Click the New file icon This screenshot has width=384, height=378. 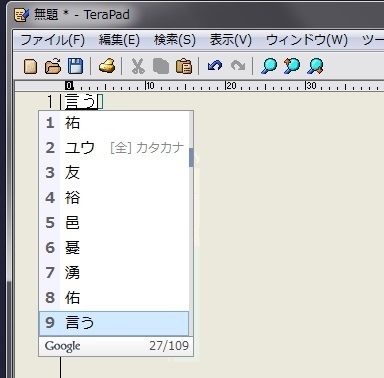pyautogui.click(x=30, y=66)
